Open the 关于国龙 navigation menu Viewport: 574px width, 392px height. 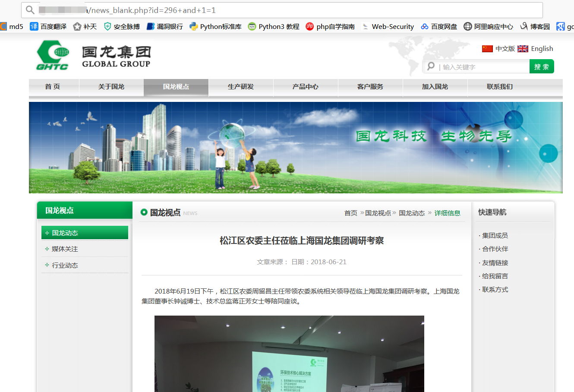point(111,87)
